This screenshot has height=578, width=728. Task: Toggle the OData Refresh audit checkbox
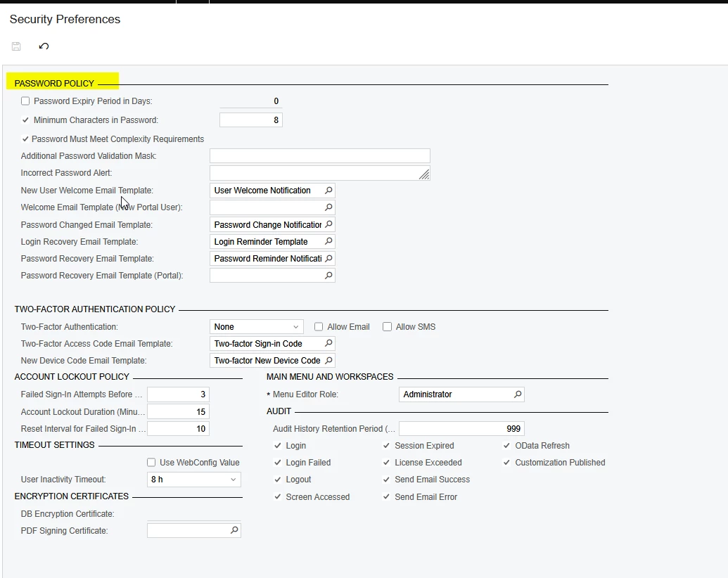(506, 446)
